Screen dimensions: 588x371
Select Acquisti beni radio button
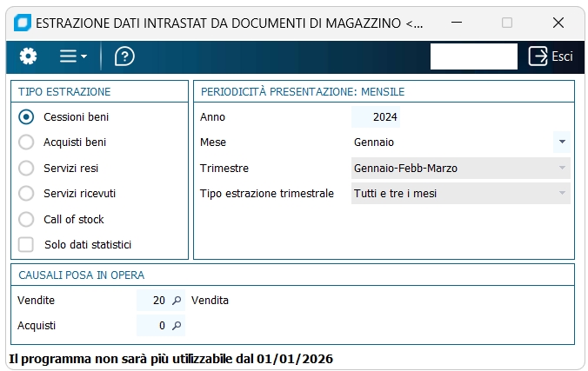tap(26, 142)
